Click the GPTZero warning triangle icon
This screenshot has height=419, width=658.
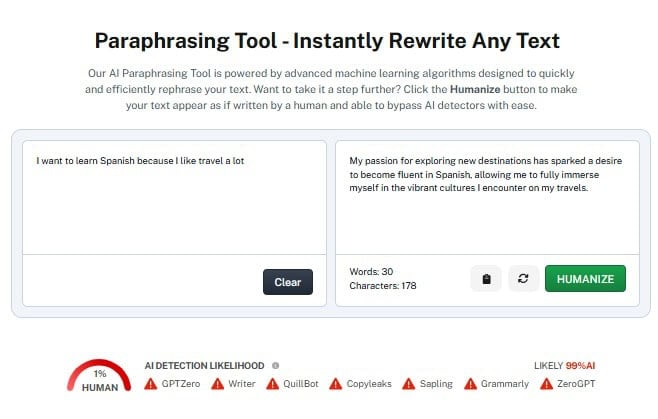[152, 384]
